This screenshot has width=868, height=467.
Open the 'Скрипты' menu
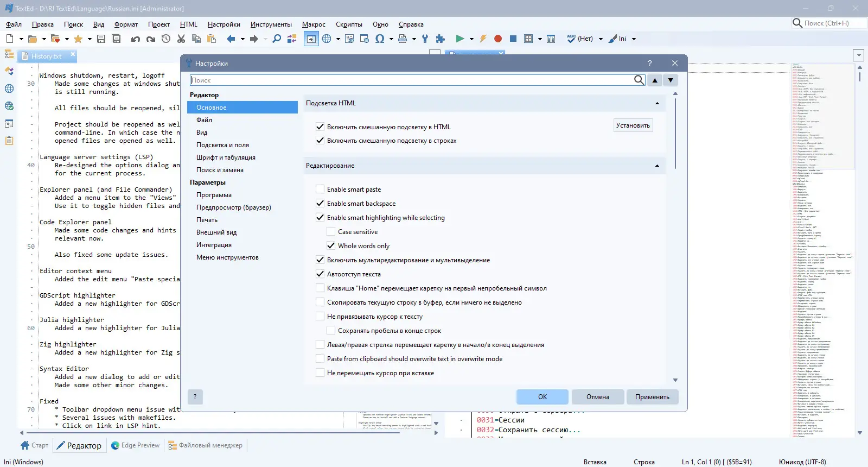tap(349, 24)
